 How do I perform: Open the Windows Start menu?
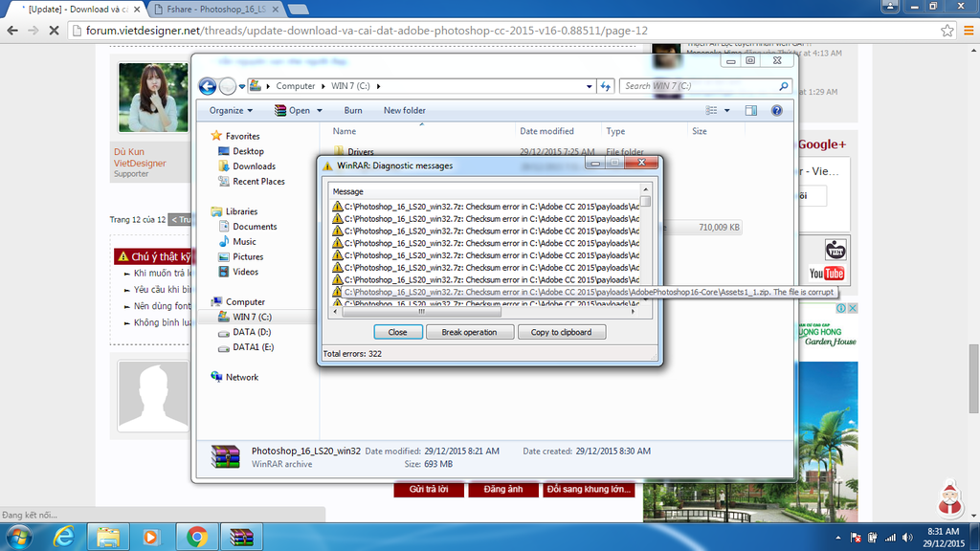(x=19, y=538)
